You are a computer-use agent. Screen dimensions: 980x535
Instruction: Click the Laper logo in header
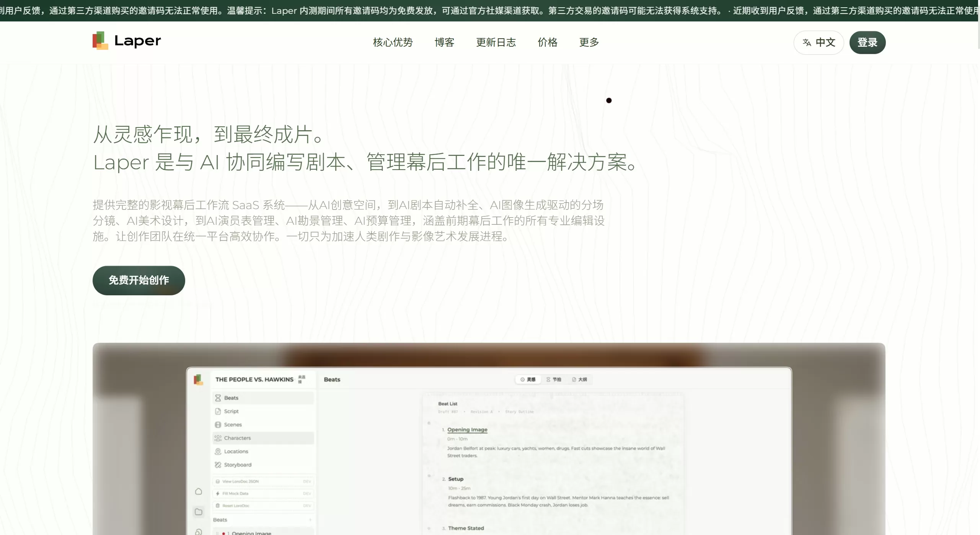[127, 41]
